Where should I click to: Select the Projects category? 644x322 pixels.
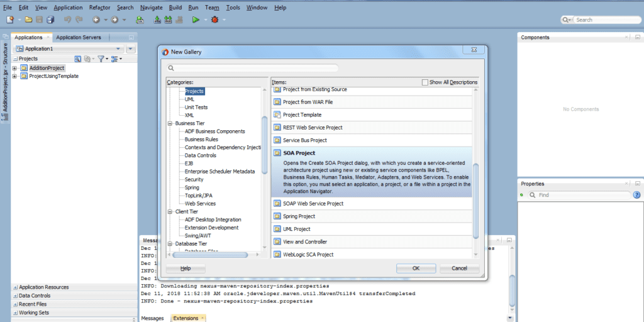click(194, 91)
